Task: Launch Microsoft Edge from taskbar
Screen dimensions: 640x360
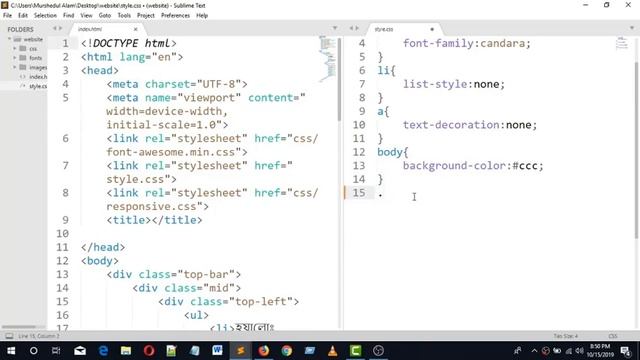Action: point(103,351)
